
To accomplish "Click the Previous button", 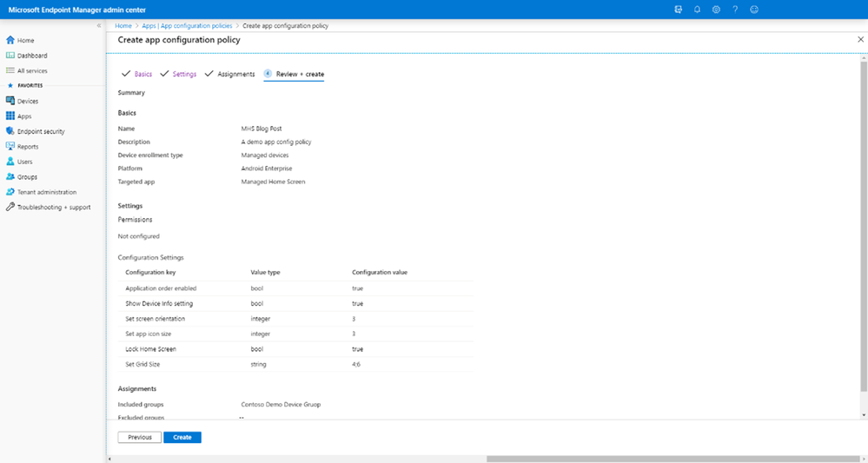I will click(x=140, y=437).
